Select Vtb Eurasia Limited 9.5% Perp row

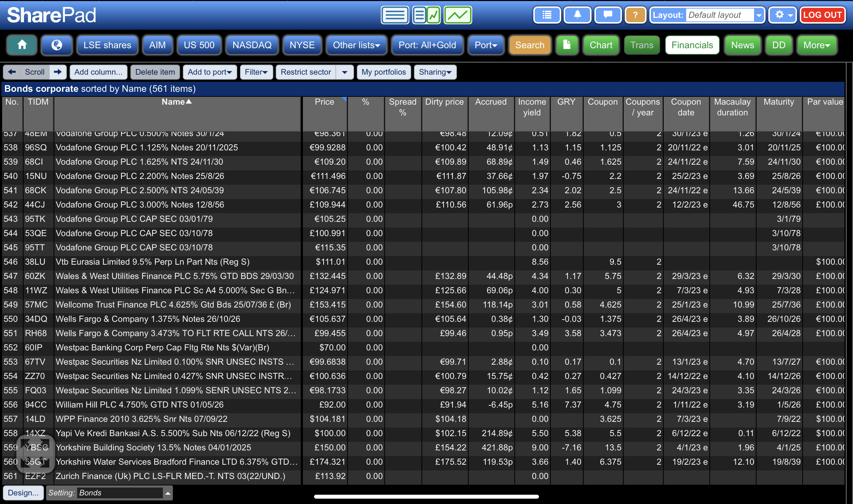(x=423, y=262)
